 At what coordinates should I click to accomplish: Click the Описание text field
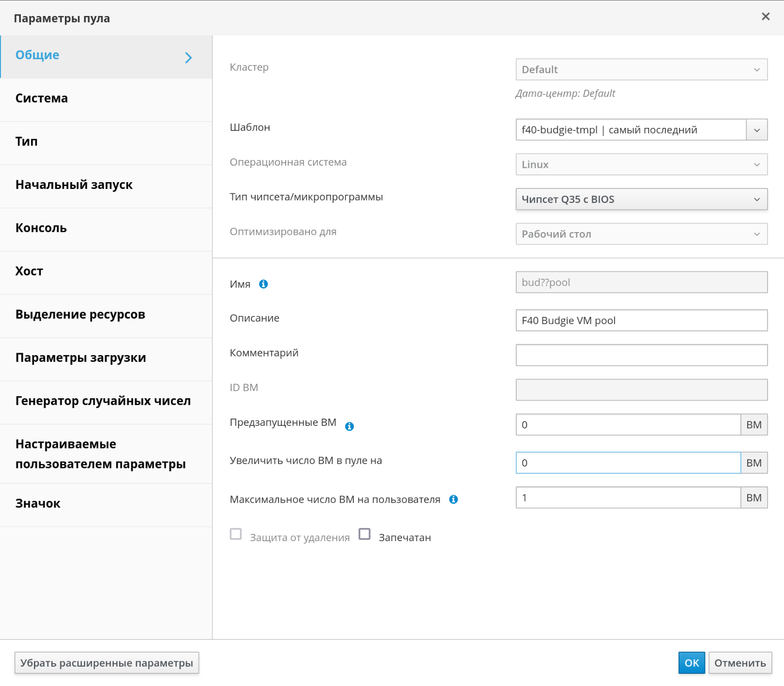coord(641,320)
